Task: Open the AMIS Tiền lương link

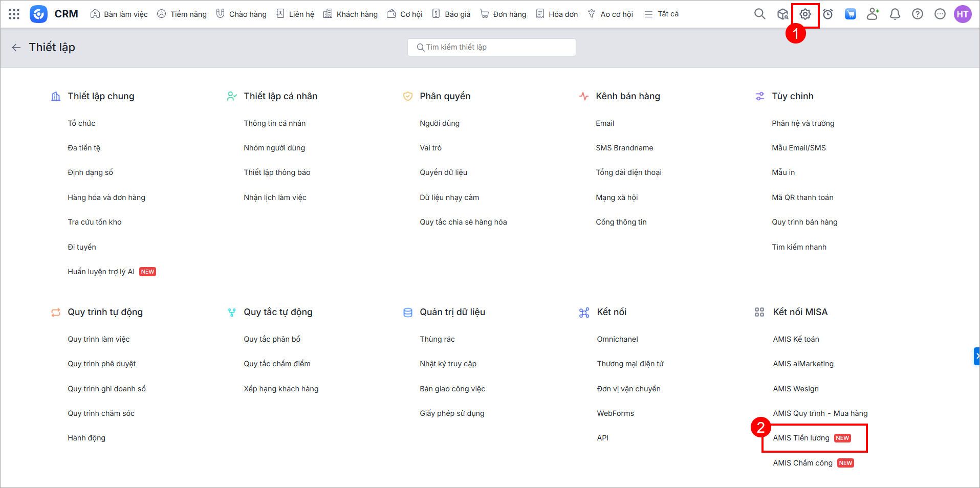Action: (x=801, y=438)
